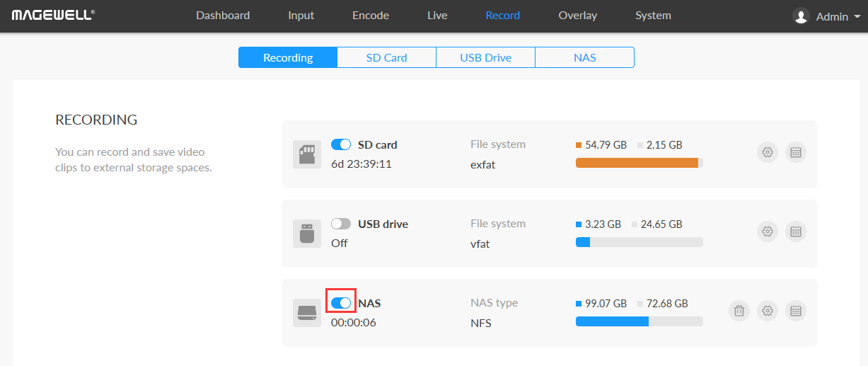Click the SD card storage icon
The height and width of the screenshot is (366, 868).
[307, 154]
